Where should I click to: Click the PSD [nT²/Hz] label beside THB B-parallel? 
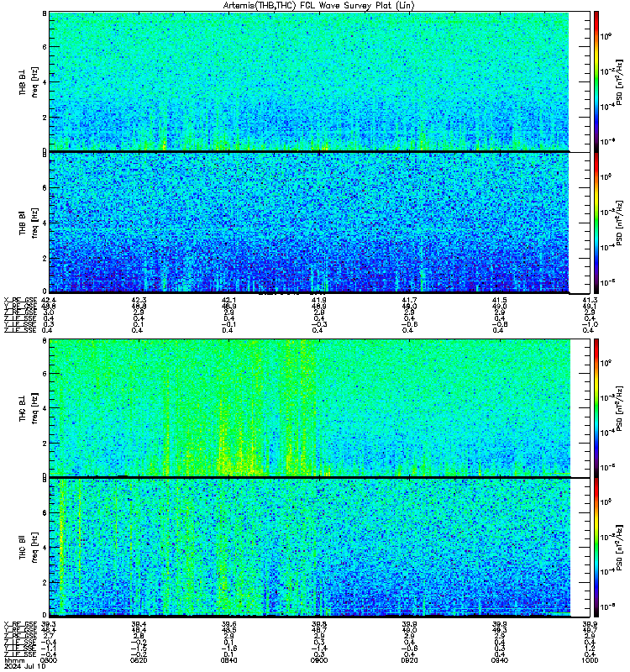click(x=619, y=223)
